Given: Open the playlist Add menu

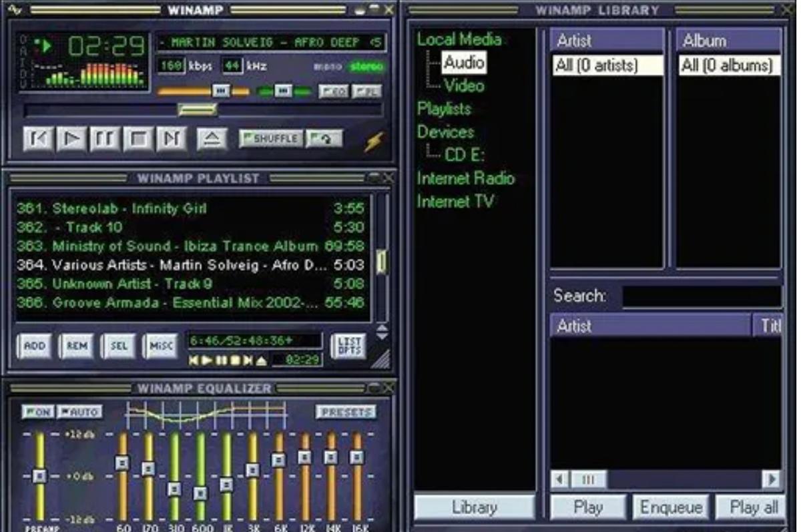Looking at the screenshot, I should click(x=34, y=346).
